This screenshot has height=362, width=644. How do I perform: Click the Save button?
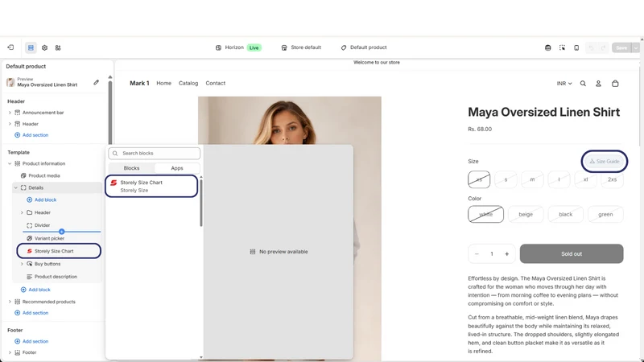point(621,47)
